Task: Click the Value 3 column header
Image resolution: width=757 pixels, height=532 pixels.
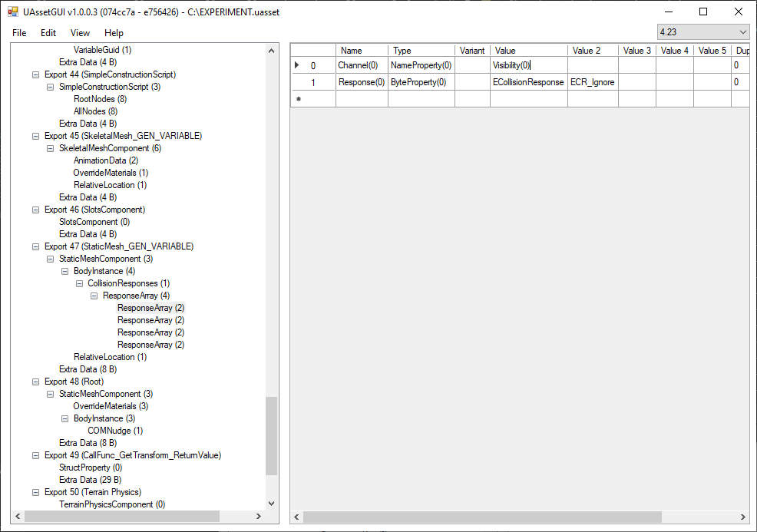Action: pos(637,50)
